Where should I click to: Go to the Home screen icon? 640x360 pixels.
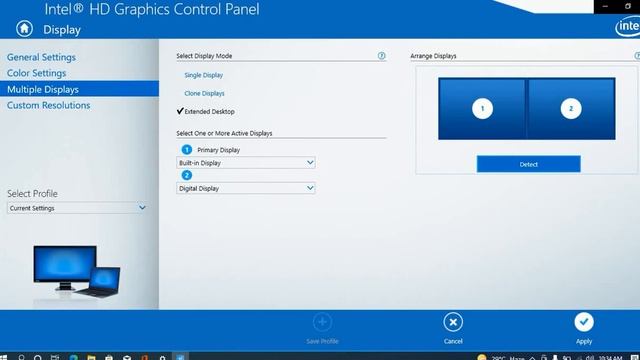pyautogui.click(x=24, y=29)
